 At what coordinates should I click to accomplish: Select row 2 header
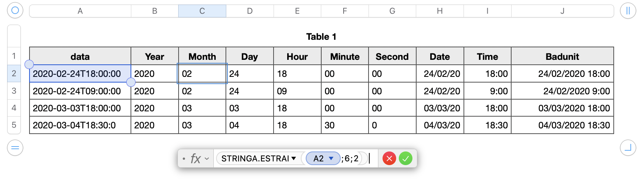14,73
